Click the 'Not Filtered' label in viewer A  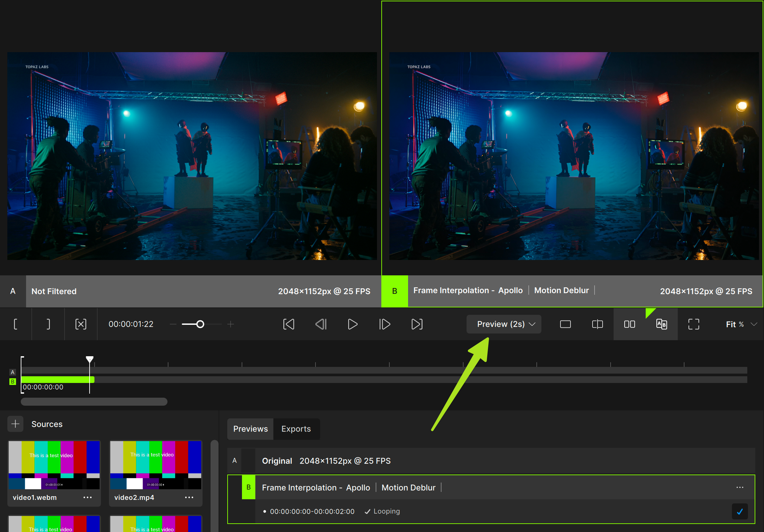point(54,291)
